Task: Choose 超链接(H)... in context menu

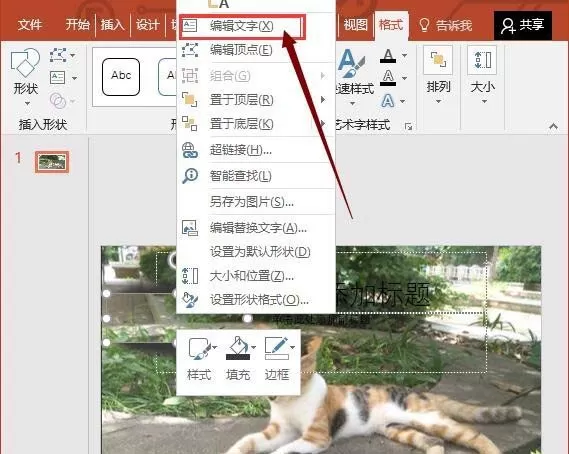Action: (255, 150)
